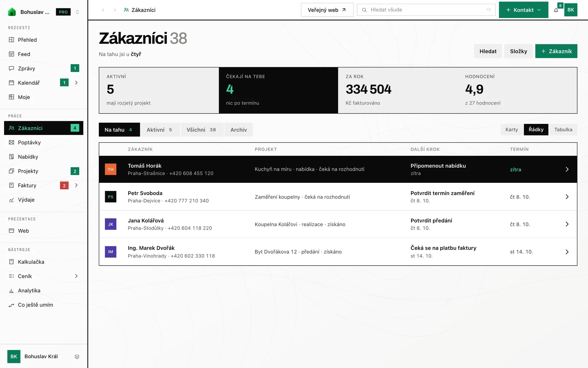The image size is (588, 368).
Task: Select the Řádky view
Action: point(536,130)
